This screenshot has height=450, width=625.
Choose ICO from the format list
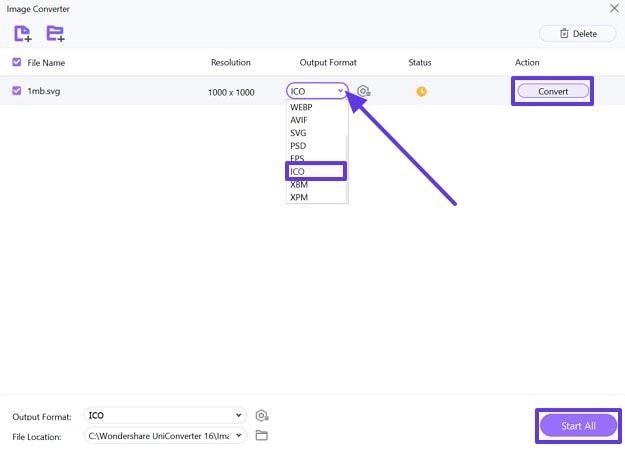pos(316,171)
